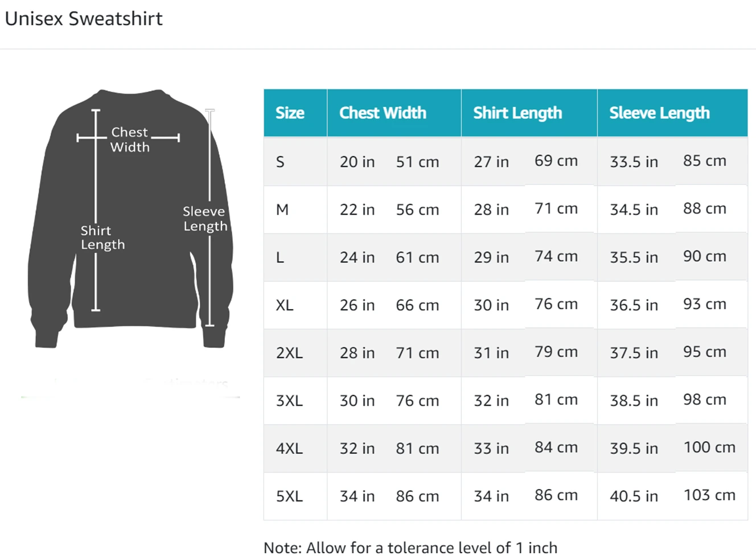Screen dimensions: 756x559
Task: Click the Sleeve Length label on sweatshirt
Action: (x=205, y=219)
